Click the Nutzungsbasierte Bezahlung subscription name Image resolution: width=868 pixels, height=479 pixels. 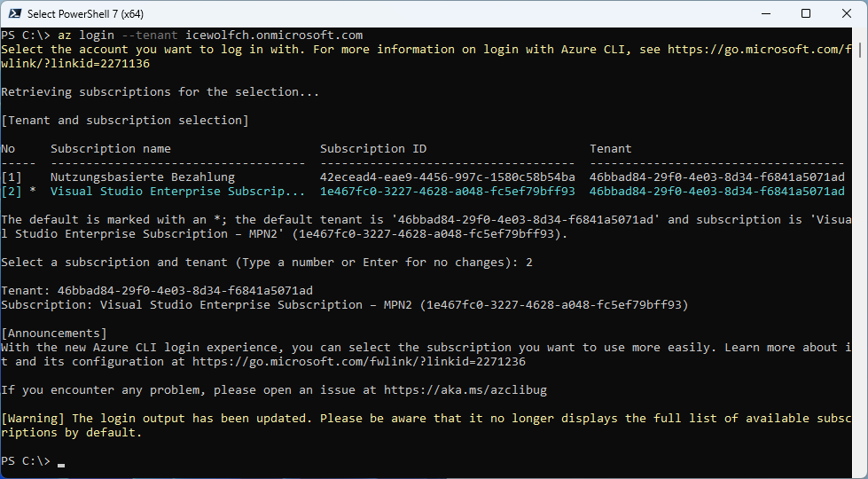pos(142,177)
